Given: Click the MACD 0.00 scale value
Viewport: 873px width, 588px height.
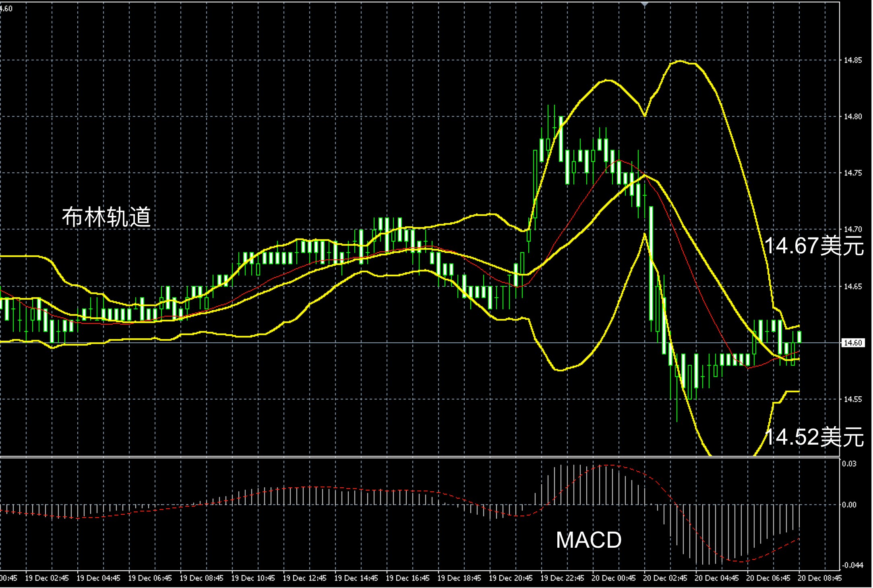Looking at the screenshot, I should (849, 505).
